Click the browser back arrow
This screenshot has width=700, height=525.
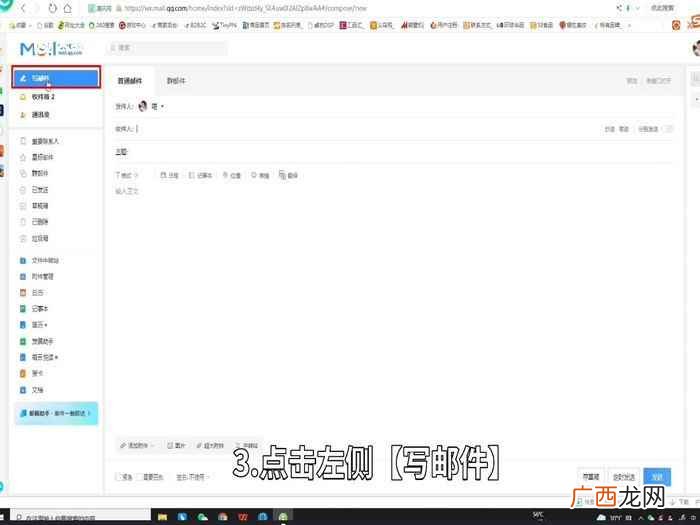point(23,8)
